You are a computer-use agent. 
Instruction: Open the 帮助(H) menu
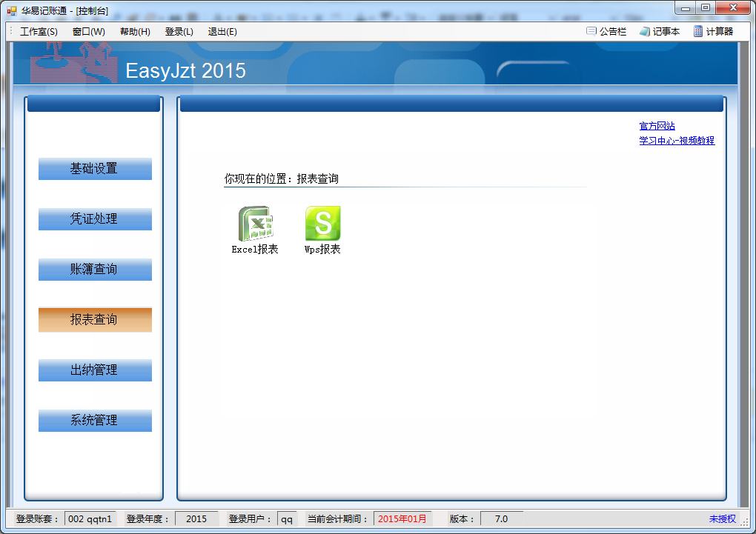pyautogui.click(x=135, y=31)
